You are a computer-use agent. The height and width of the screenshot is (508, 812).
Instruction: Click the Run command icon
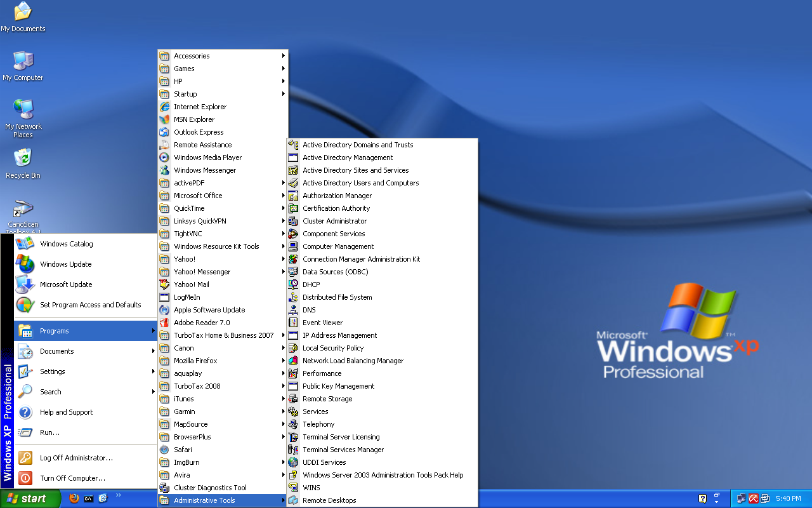[25, 432]
